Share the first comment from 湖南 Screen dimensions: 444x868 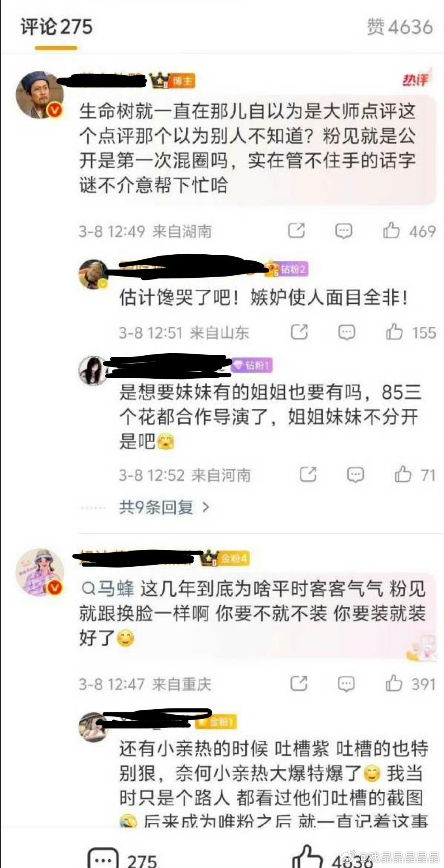click(296, 230)
